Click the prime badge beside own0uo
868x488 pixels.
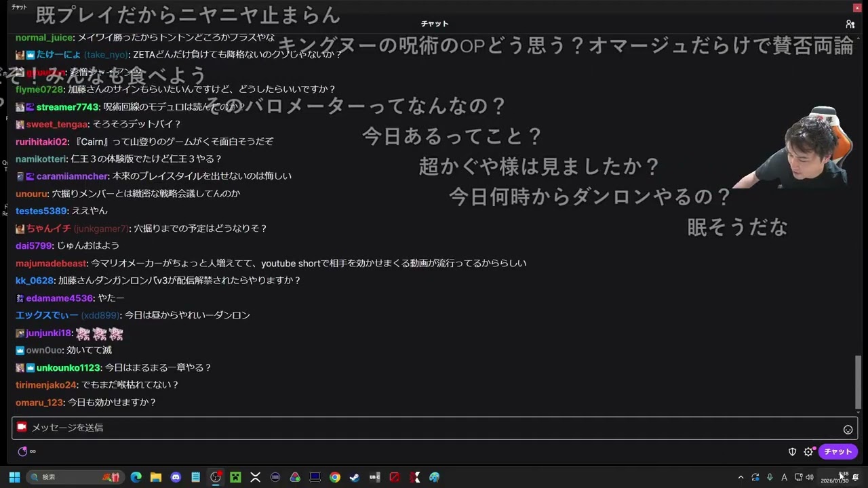(x=20, y=350)
